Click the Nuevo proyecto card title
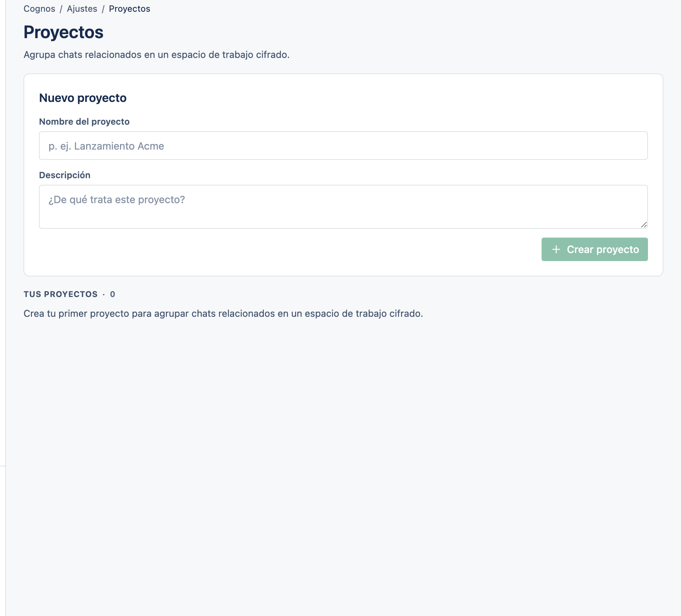Screen dimensions: 681x616 (x=83, y=98)
